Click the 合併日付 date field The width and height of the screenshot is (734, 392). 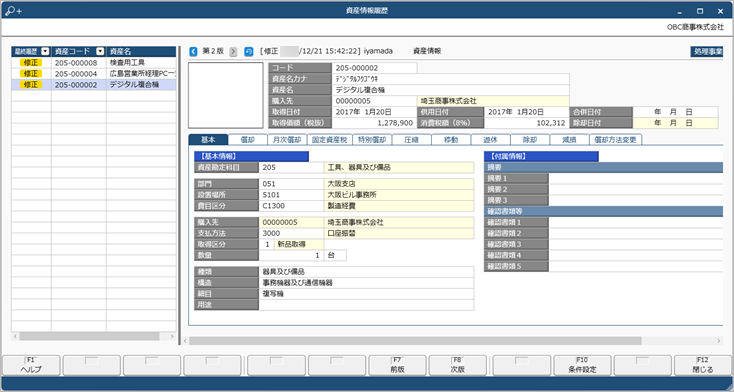pos(675,112)
